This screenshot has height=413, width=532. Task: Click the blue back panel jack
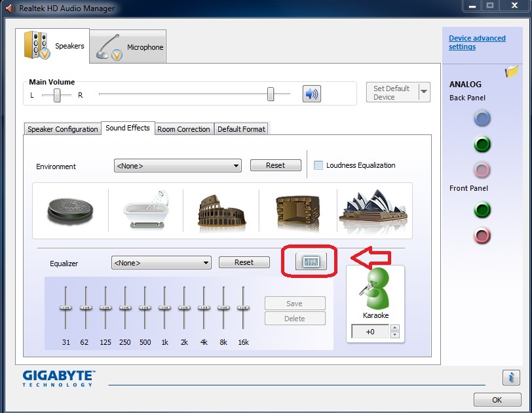coord(482,119)
